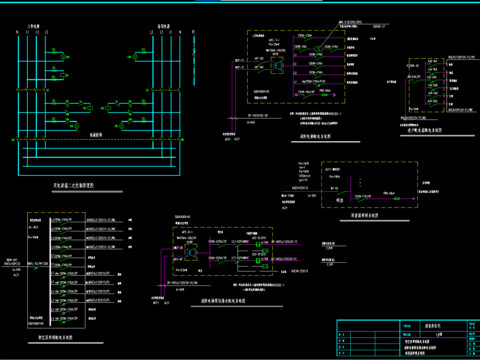
Task: Select the upper-left indicator lamp in control circuit
Action: point(63,57)
